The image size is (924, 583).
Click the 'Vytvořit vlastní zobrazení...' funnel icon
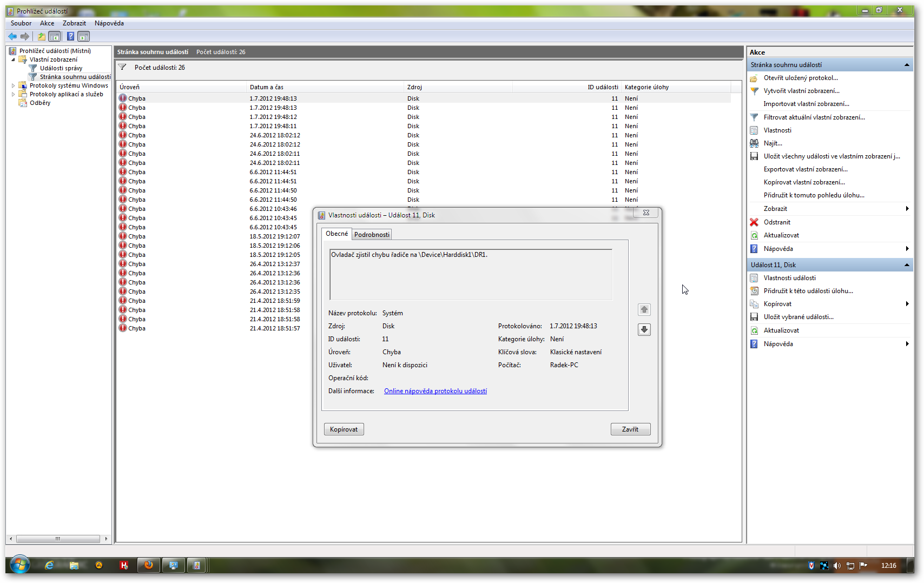pos(754,91)
